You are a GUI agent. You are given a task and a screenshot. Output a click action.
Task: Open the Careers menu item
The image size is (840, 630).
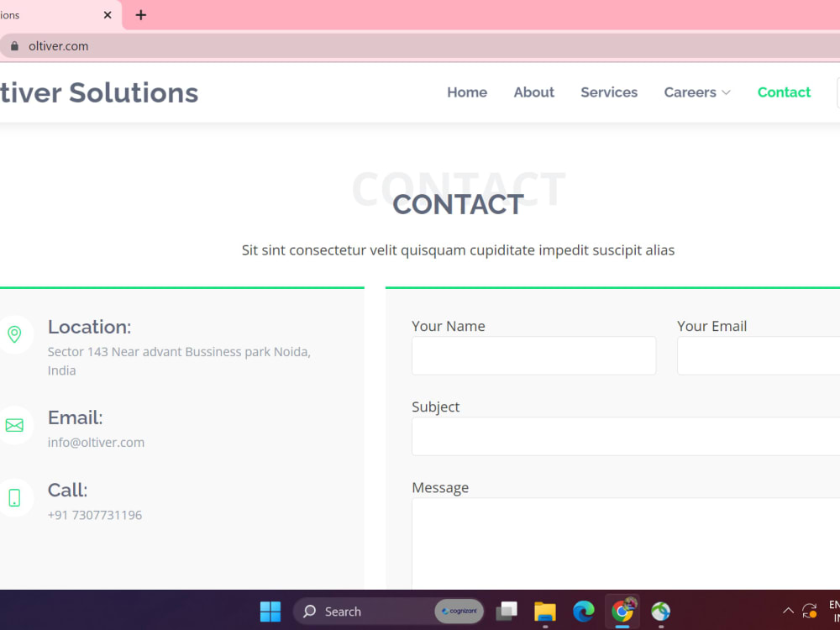pos(690,92)
